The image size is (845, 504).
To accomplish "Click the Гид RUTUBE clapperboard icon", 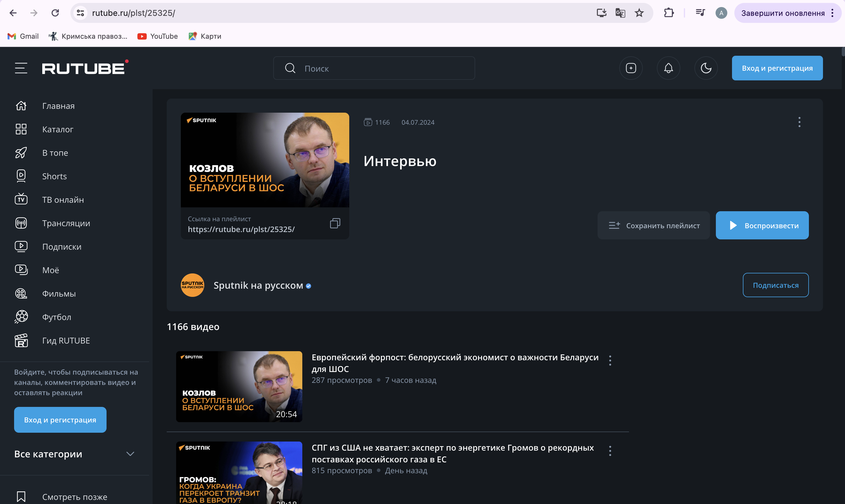I will [21, 340].
